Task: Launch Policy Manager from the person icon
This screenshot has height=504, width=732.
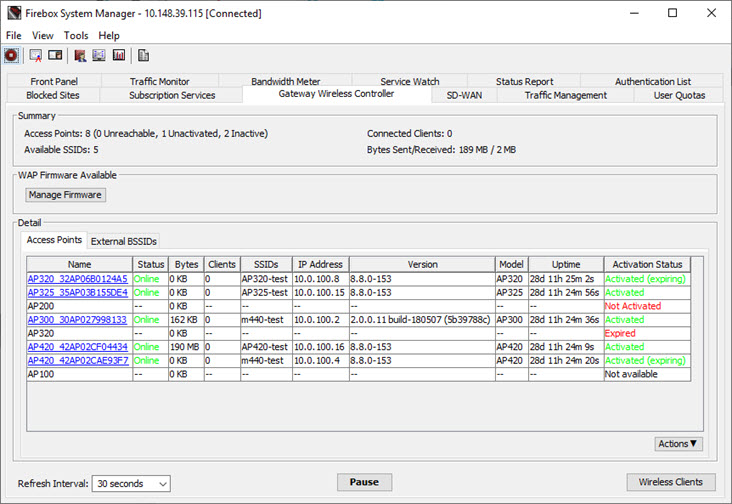Action: [80, 55]
